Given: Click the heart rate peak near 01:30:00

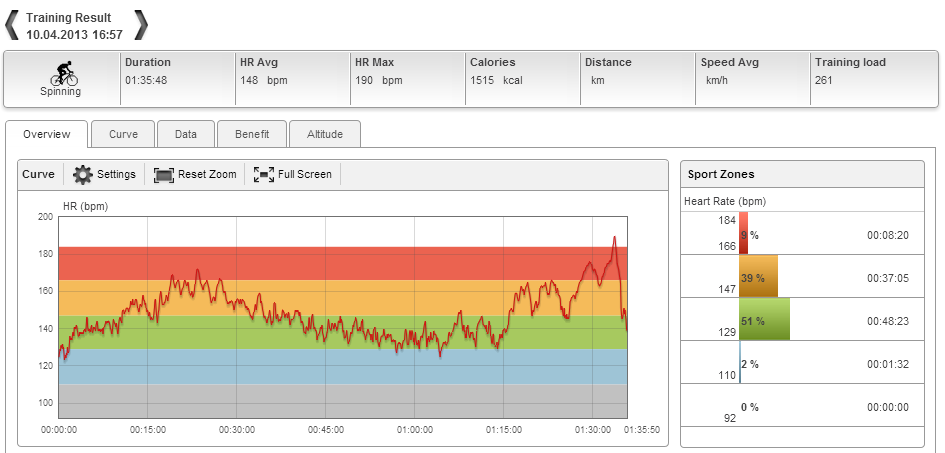Looking at the screenshot, I should coord(614,238).
